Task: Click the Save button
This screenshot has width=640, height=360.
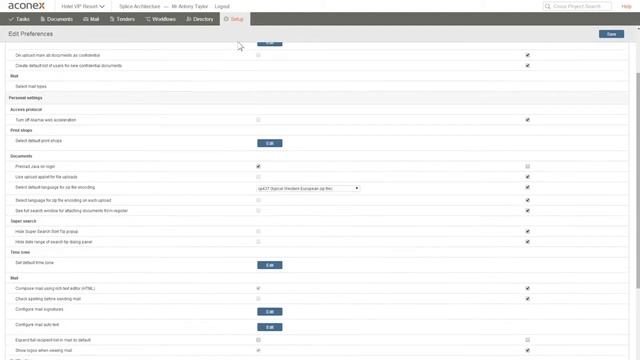Action: [x=611, y=34]
